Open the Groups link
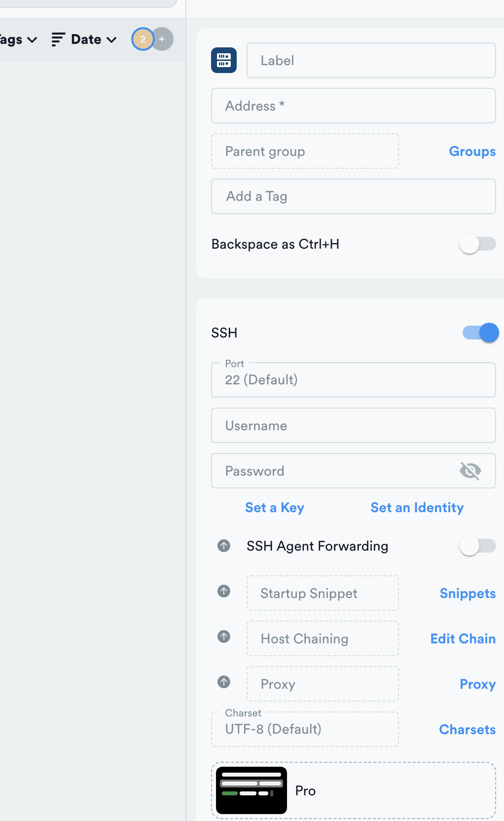The height and width of the screenshot is (821, 504). coord(472,151)
